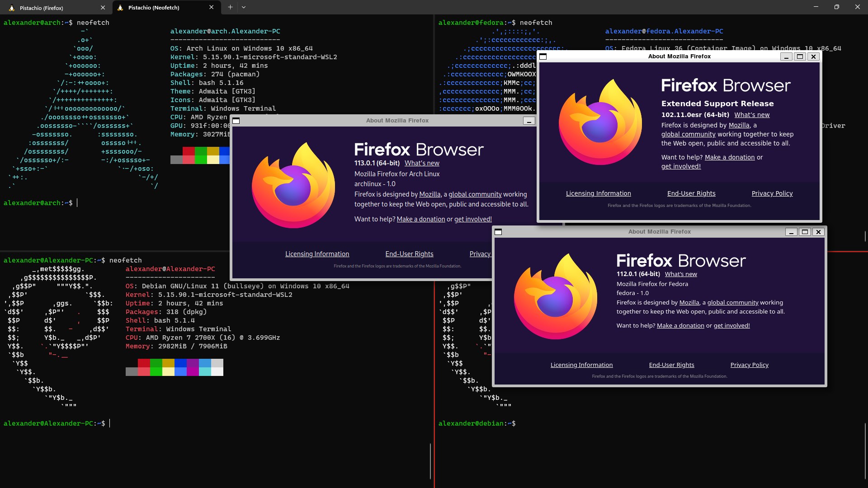
Task: Open a new terminal tab with plus icon
Action: tap(230, 7)
